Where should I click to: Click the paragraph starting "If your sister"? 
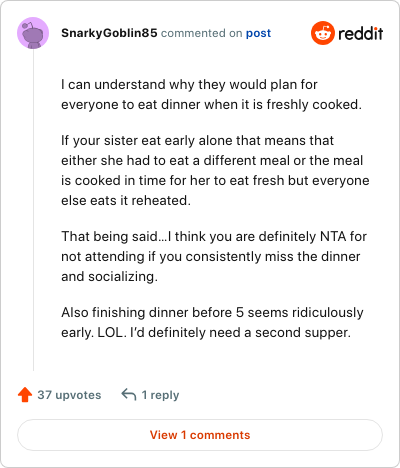215,171
